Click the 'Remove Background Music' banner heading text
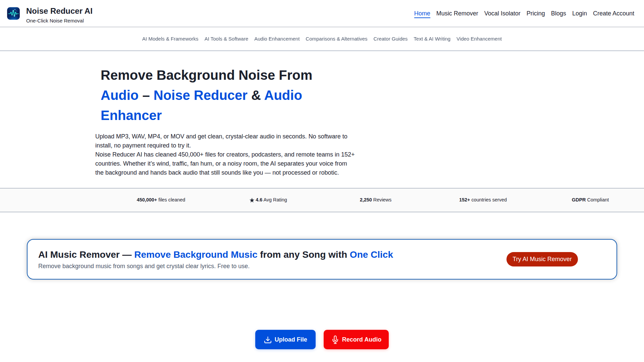Image resolution: width=644 pixels, height=362 pixels. click(x=196, y=255)
